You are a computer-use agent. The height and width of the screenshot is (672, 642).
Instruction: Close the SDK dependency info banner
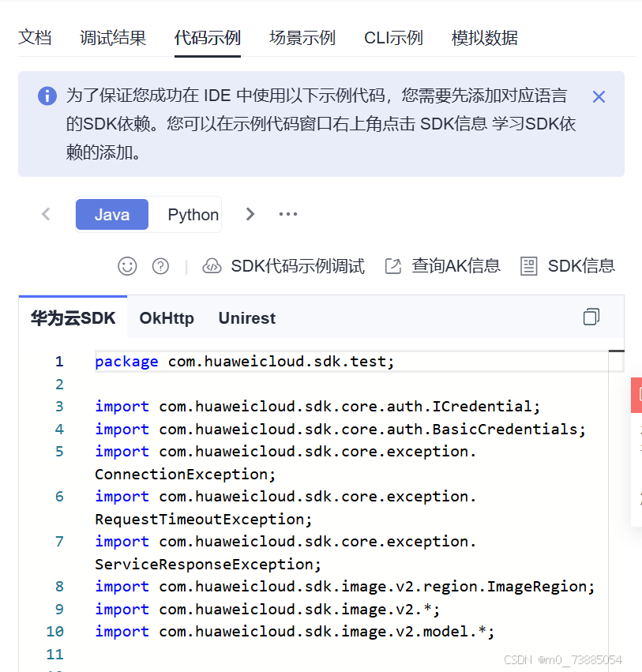coord(599,97)
